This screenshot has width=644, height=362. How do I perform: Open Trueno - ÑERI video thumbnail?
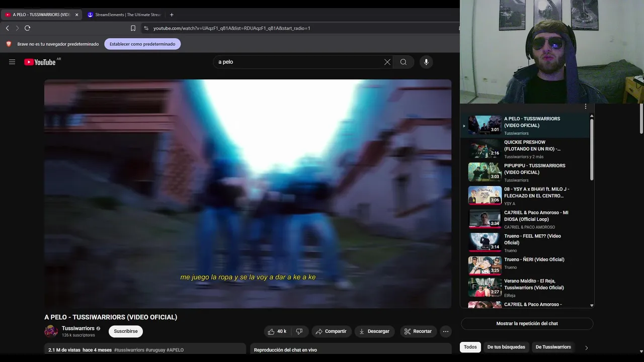coord(485,266)
